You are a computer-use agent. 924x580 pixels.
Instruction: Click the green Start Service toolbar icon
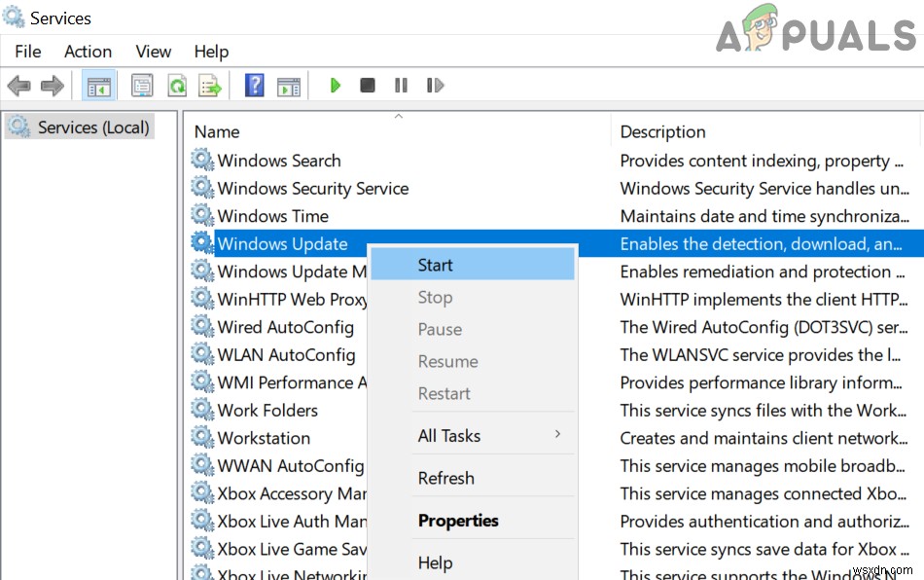click(335, 86)
